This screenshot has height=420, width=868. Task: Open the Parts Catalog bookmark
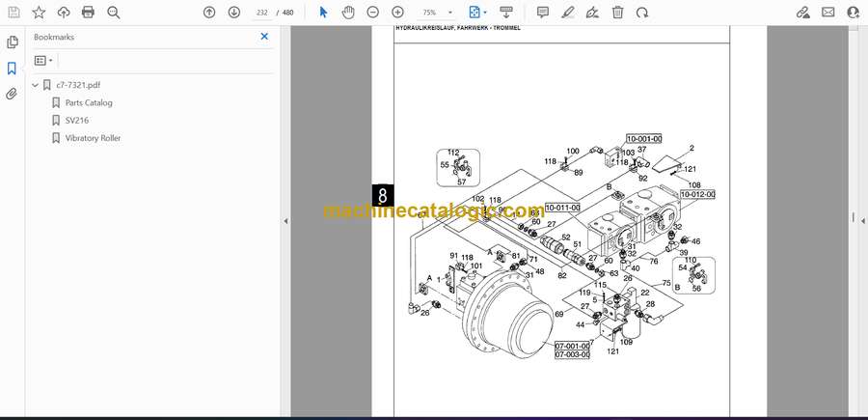coord(89,102)
